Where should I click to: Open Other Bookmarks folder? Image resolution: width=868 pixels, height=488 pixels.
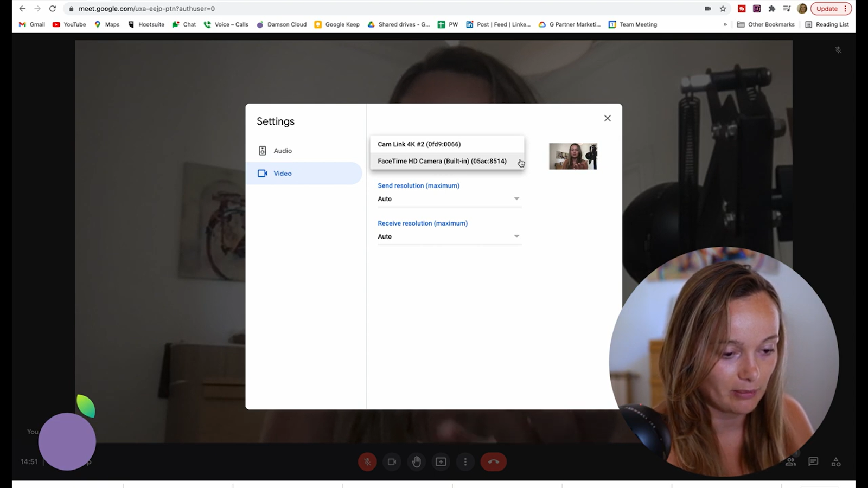pos(766,24)
